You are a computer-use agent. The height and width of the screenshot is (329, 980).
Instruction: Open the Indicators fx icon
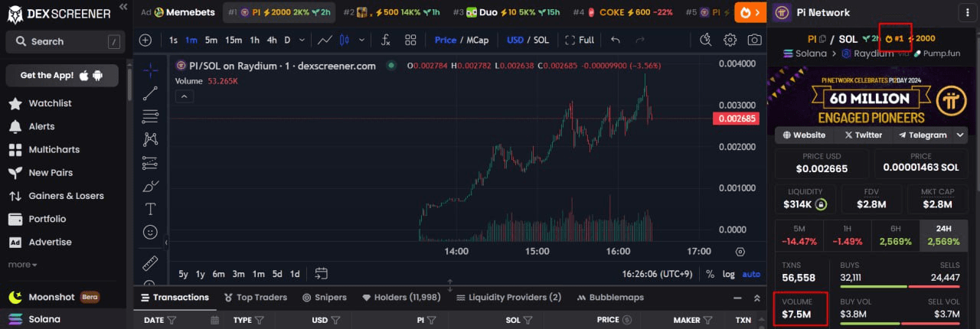click(385, 40)
